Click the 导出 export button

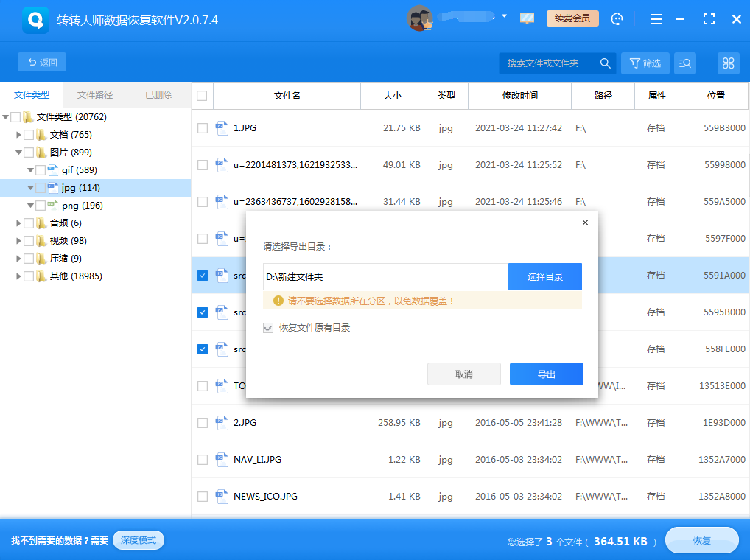[546, 374]
